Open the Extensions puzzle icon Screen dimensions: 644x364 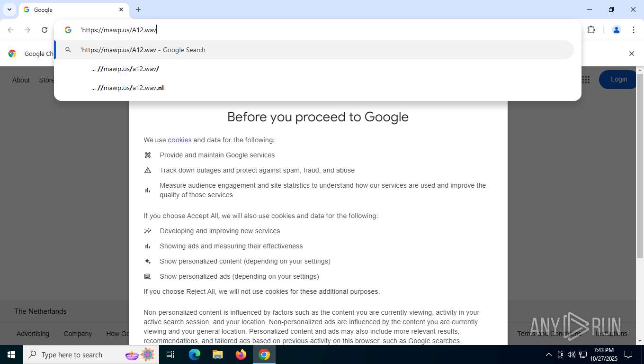[591, 30]
